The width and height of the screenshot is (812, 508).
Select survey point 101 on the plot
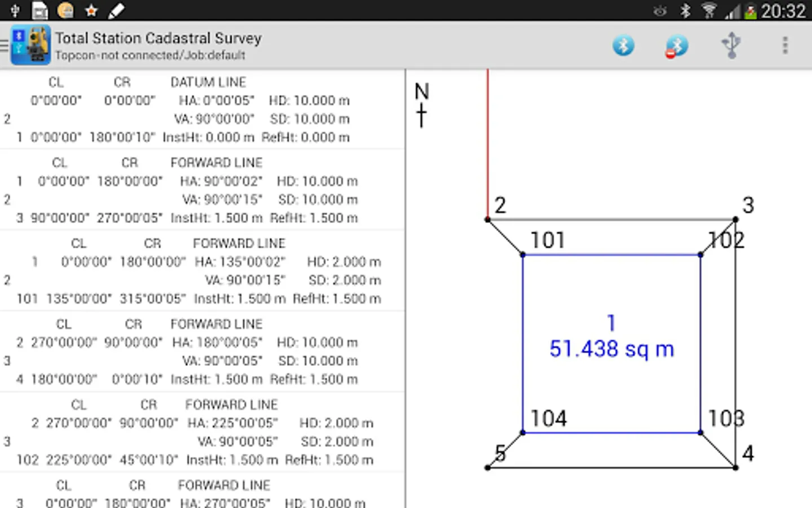(523, 255)
